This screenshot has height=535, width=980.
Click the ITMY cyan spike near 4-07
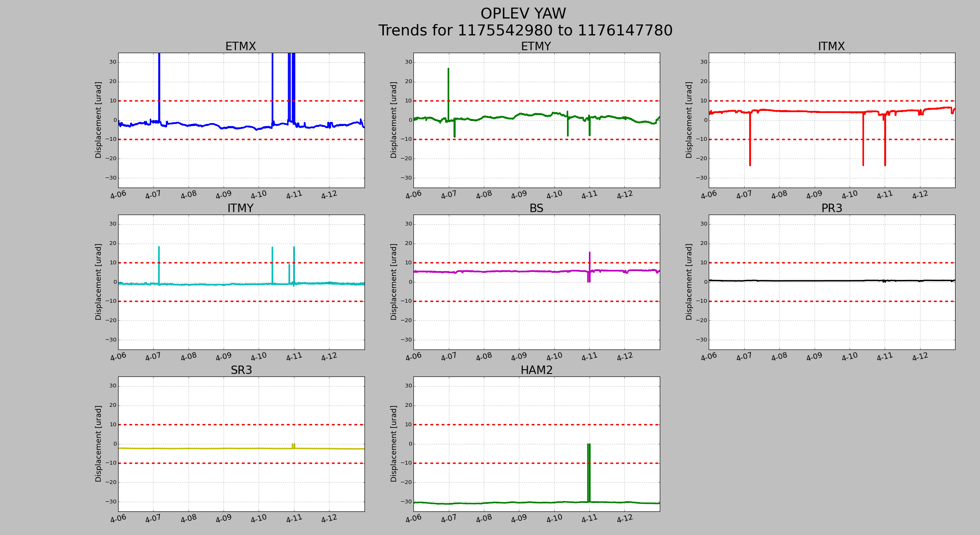159,265
